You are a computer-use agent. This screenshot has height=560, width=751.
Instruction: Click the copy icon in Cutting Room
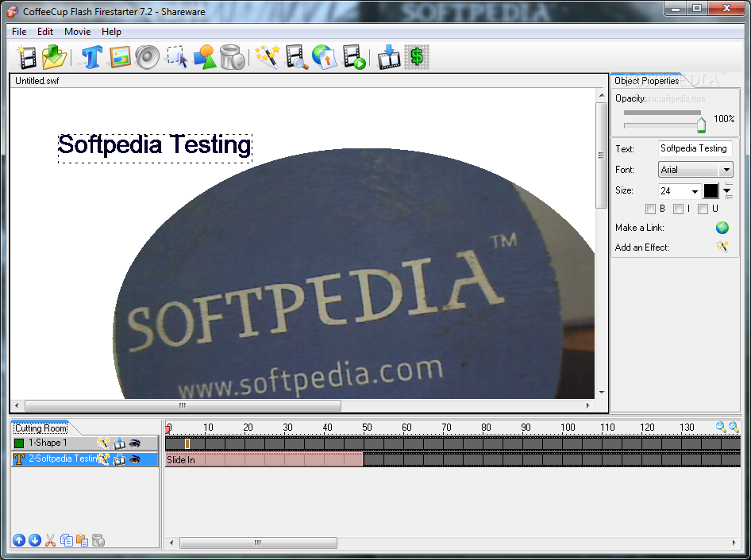(x=66, y=540)
